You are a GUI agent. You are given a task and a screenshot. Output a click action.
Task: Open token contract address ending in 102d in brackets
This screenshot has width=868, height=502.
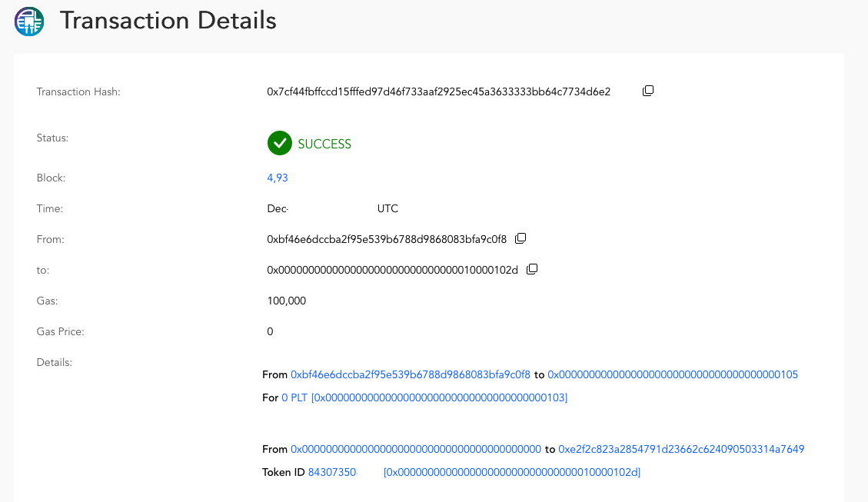click(512, 472)
